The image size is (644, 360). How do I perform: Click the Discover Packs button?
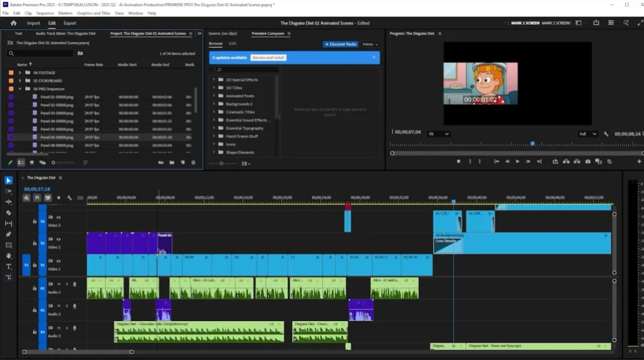[341, 44]
